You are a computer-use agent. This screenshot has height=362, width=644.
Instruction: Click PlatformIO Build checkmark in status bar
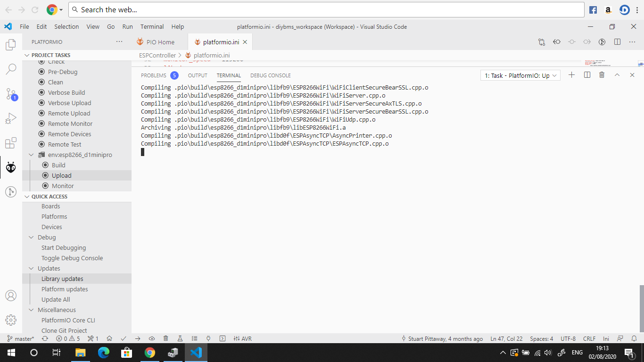(x=124, y=338)
